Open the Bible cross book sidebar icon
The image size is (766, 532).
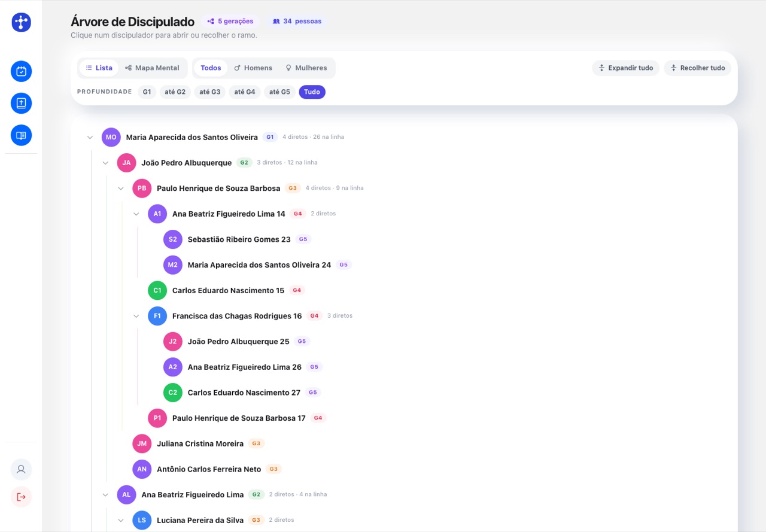click(x=21, y=103)
